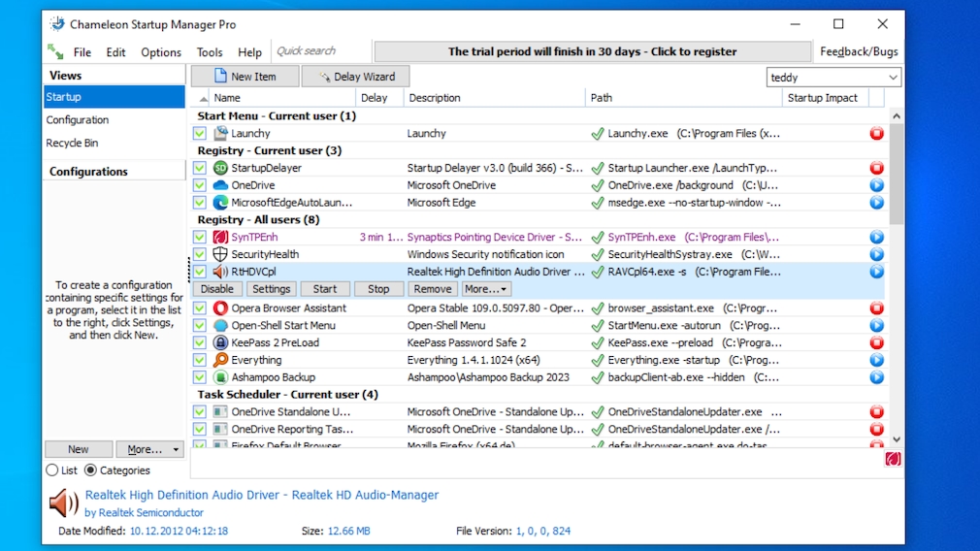
Task: Click the blue startup impact icon for OneDrive
Action: (877, 185)
